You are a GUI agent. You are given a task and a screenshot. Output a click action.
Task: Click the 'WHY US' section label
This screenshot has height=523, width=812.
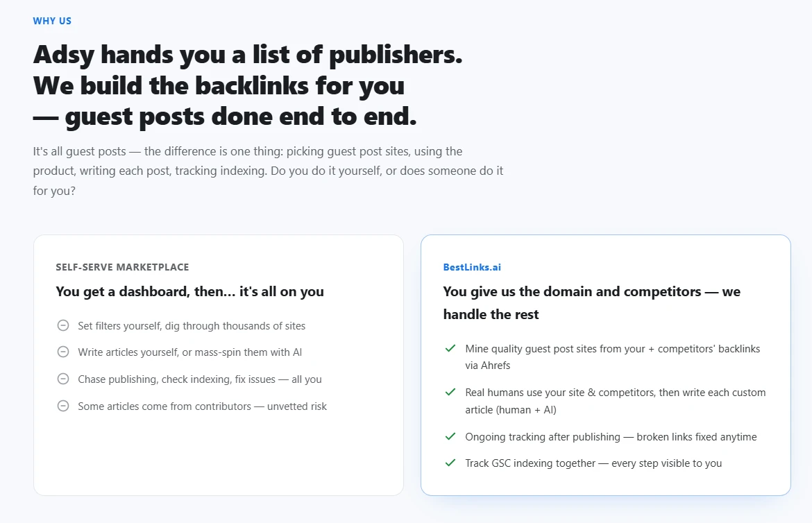point(52,22)
